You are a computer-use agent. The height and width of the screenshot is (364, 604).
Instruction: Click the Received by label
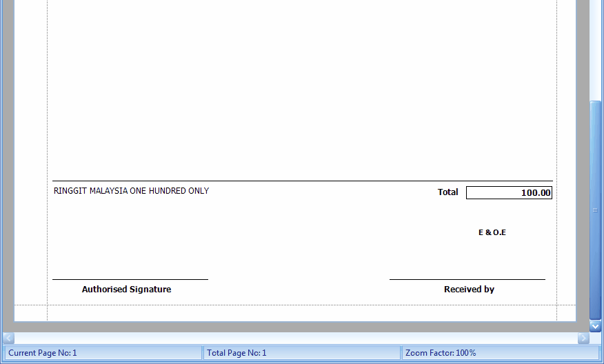click(469, 290)
